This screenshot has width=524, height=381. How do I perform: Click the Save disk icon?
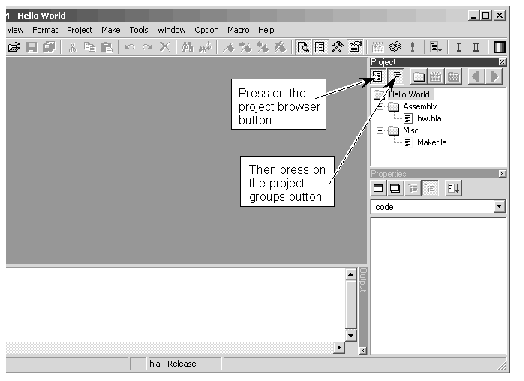click(32, 47)
